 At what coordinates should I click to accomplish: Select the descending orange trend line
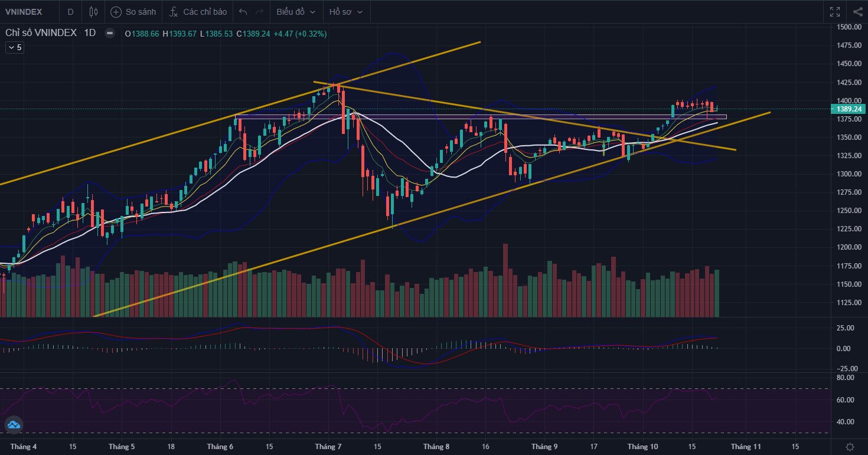coord(524,116)
